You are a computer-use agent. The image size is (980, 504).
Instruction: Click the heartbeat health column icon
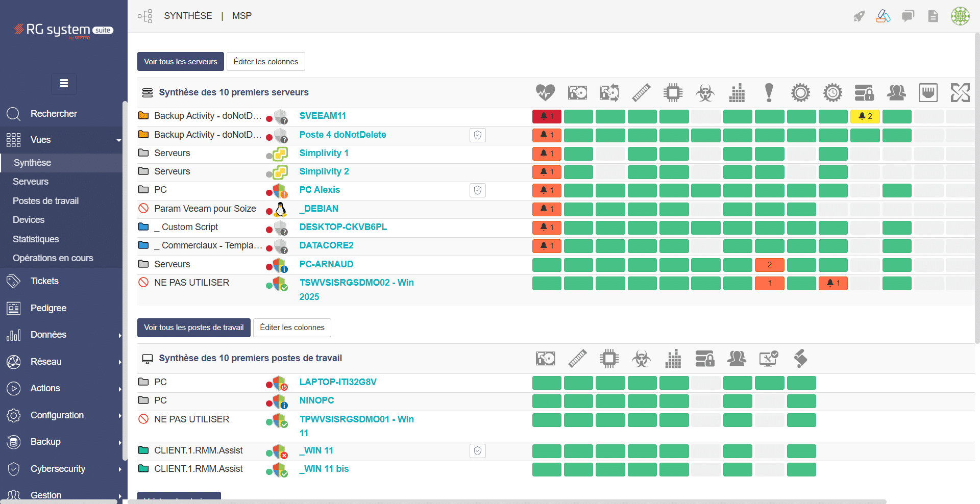(545, 92)
